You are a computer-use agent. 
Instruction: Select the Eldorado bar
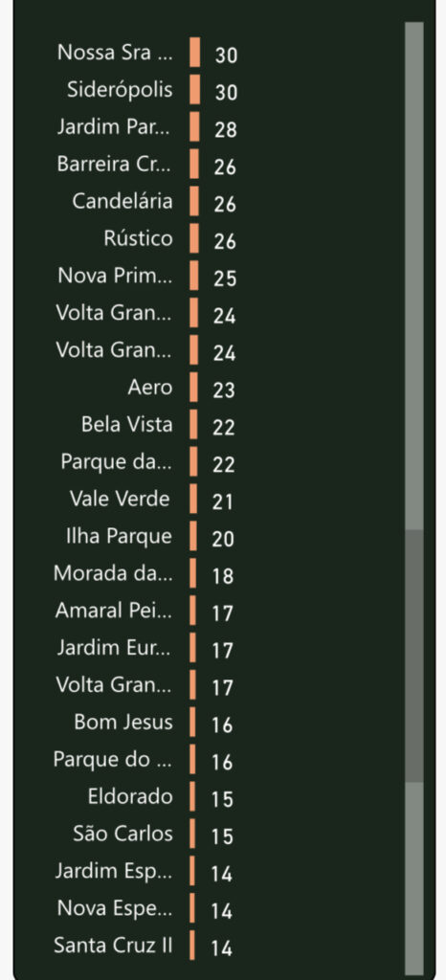(x=192, y=796)
